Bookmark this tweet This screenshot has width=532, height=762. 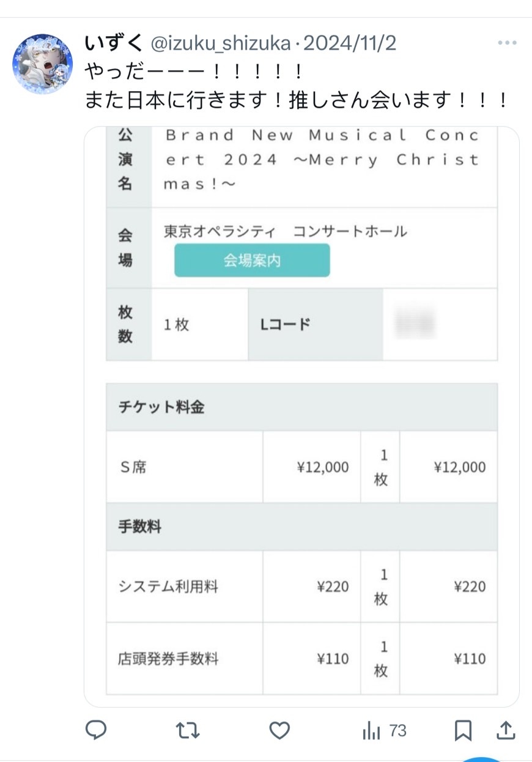point(463,730)
